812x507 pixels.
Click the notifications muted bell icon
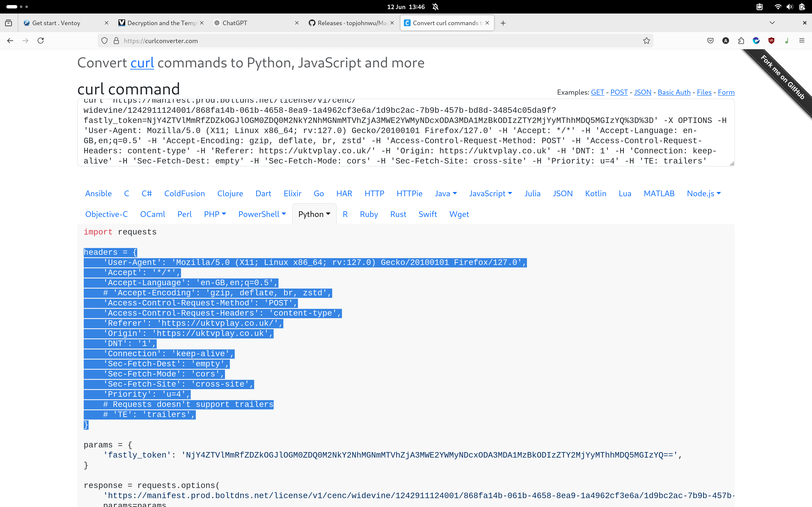(x=435, y=7)
